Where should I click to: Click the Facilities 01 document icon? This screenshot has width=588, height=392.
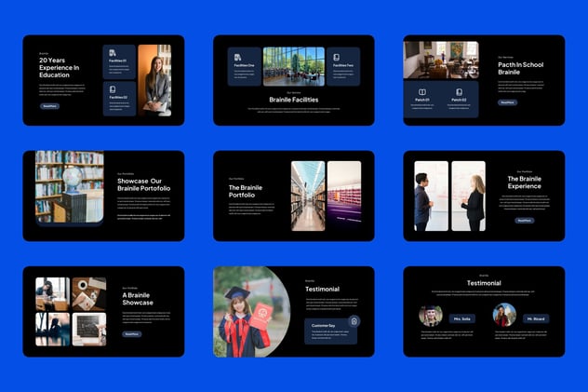click(x=113, y=53)
